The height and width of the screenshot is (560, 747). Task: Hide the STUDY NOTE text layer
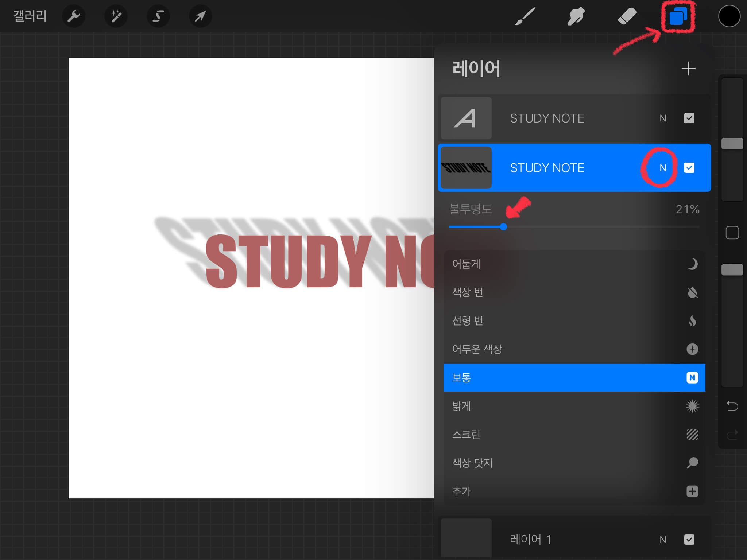[689, 118]
